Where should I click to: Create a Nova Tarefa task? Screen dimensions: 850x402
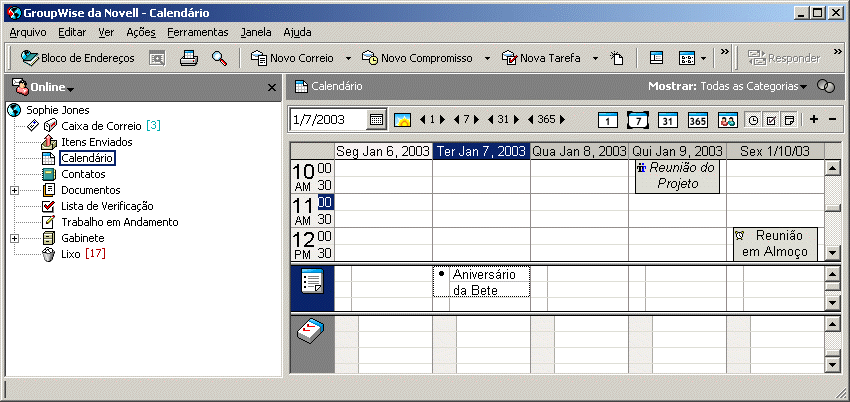(541, 58)
